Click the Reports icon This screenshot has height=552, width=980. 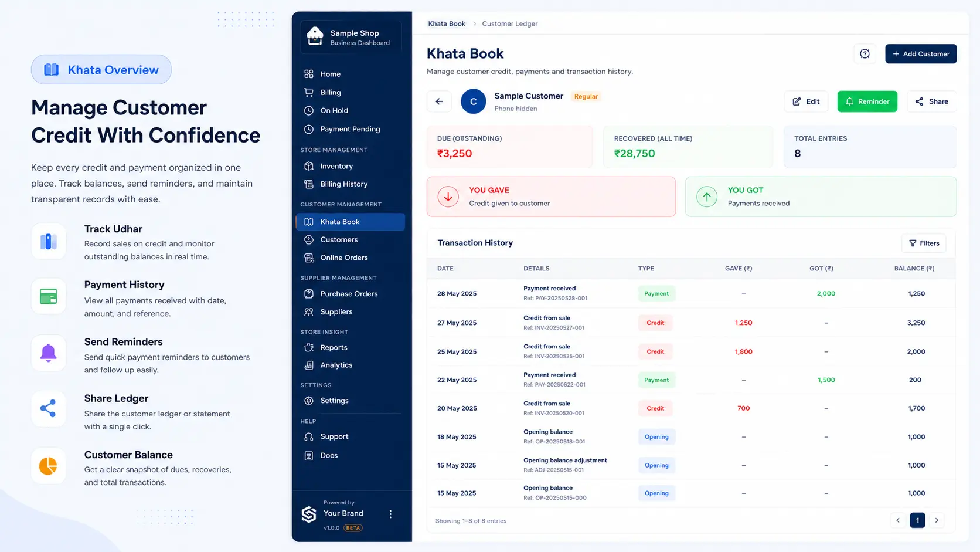point(309,347)
